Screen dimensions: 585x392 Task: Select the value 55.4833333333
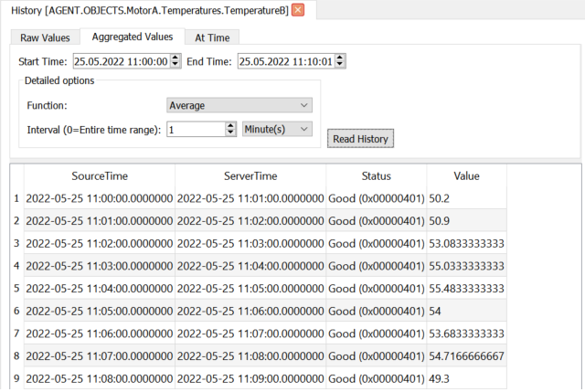pyautogui.click(x=466, y=289)
